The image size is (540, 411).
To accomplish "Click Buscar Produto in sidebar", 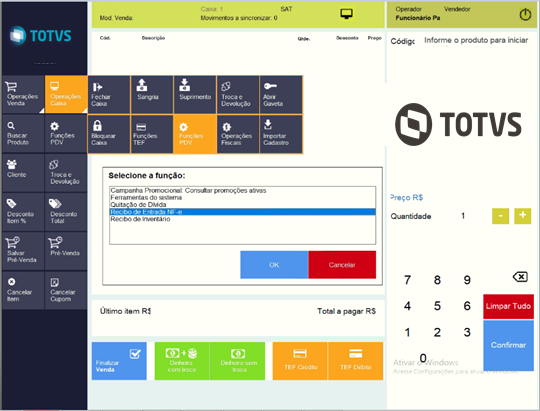I will click(23, 134).
